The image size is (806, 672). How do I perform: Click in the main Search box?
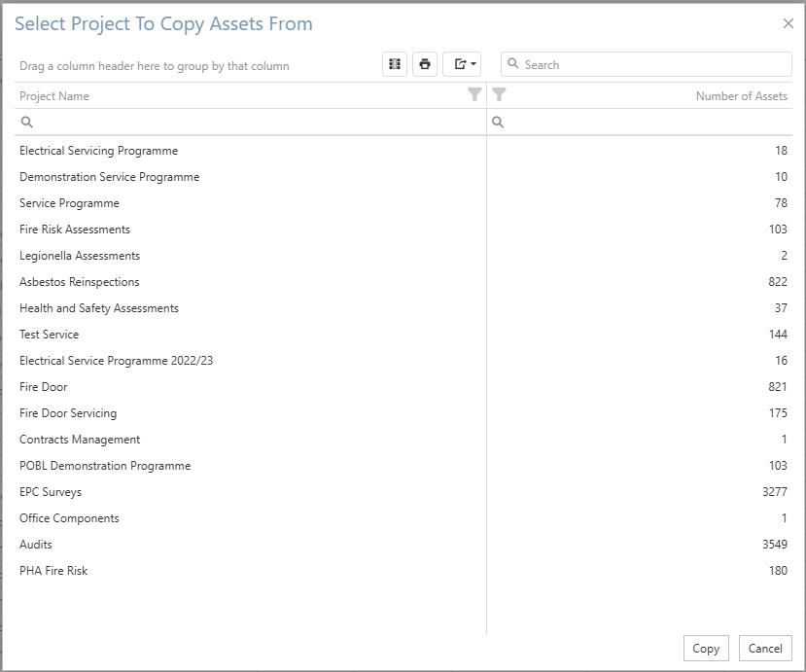(651, 64)
